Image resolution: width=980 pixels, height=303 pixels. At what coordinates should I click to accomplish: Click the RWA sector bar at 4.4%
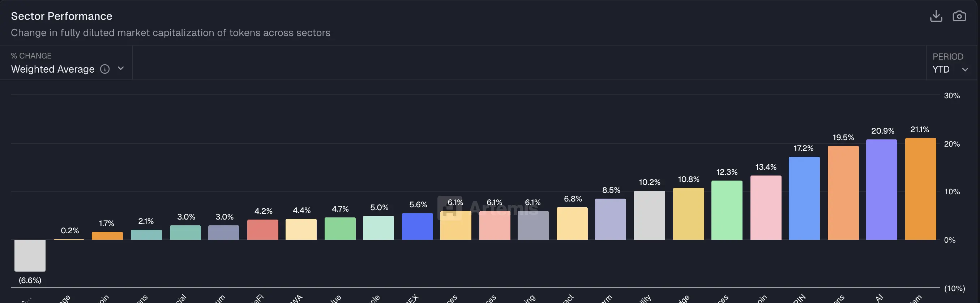pos(301,230)
